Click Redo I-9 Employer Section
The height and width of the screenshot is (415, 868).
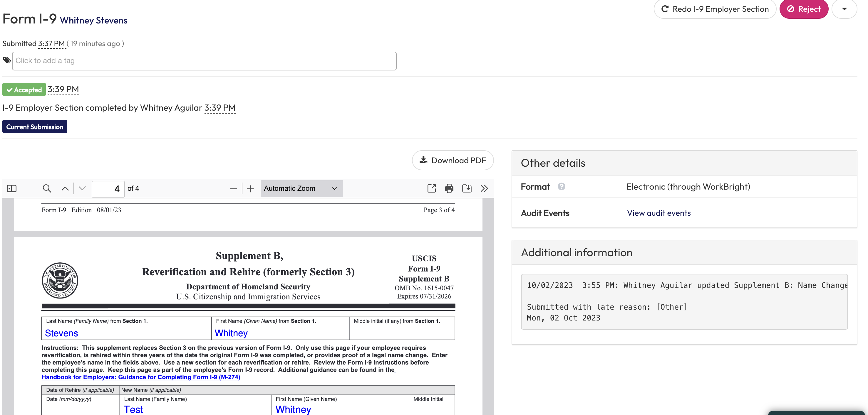tap(715, 9)
